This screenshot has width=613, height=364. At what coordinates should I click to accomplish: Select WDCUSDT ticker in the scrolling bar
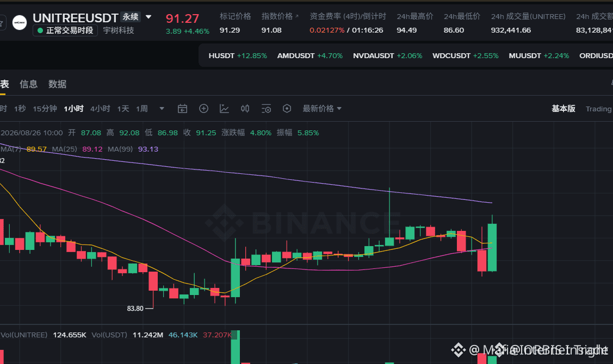tap(465, 56)
